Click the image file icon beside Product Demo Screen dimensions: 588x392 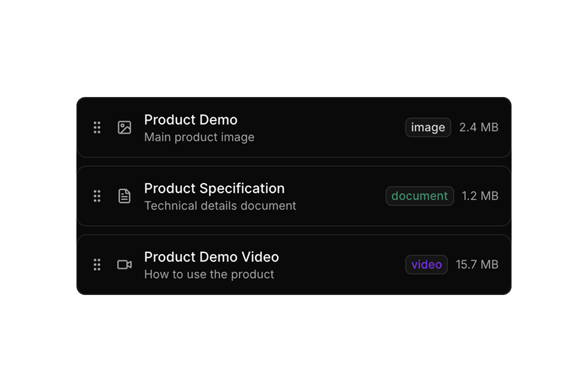(124, 127)
